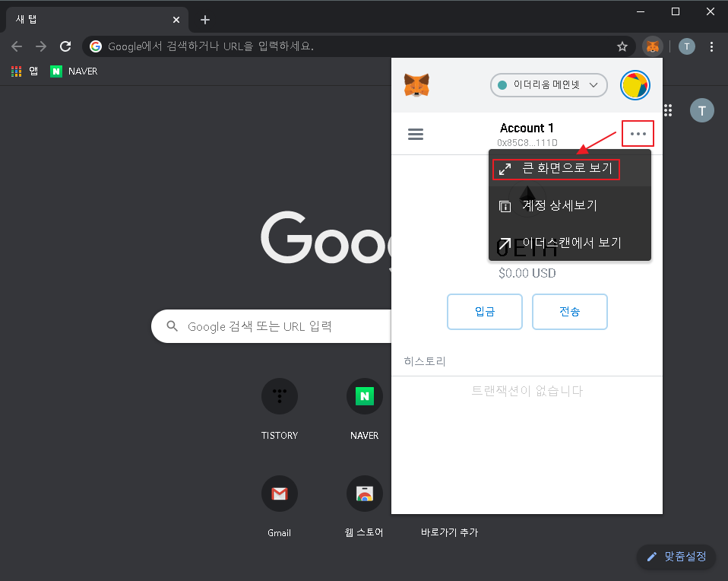The width and height of the screenshot is (728, 581).
Task: Click the MetaMask fox logo in popup header
Action: click(x=416, y=85)
